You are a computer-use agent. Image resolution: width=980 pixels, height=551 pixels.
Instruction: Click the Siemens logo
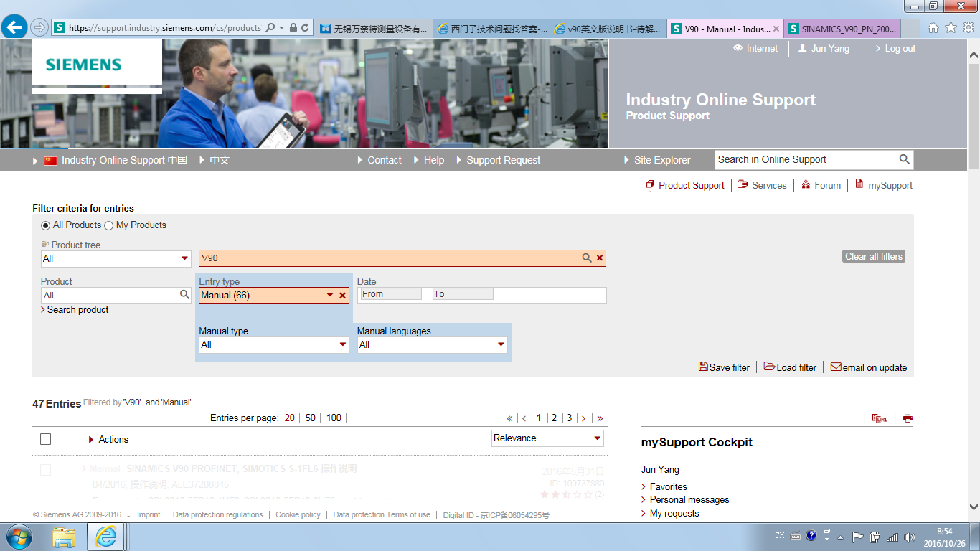tap(84, 65)
